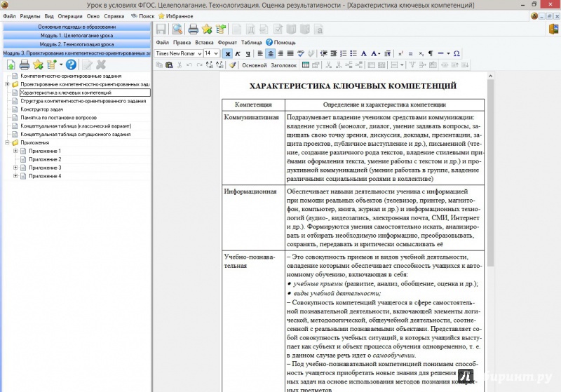
Task: Open Основные подходы в образовании section
Action: coord(77,27)
